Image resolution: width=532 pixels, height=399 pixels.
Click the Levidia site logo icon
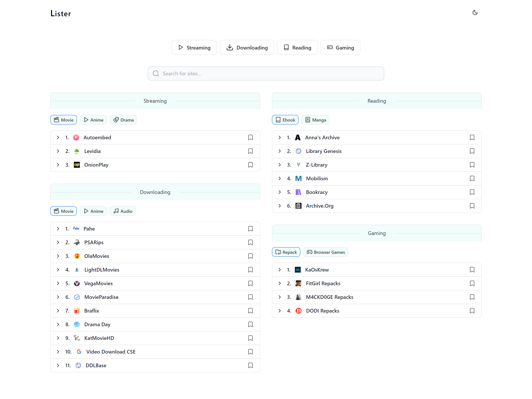click(77, 151)
